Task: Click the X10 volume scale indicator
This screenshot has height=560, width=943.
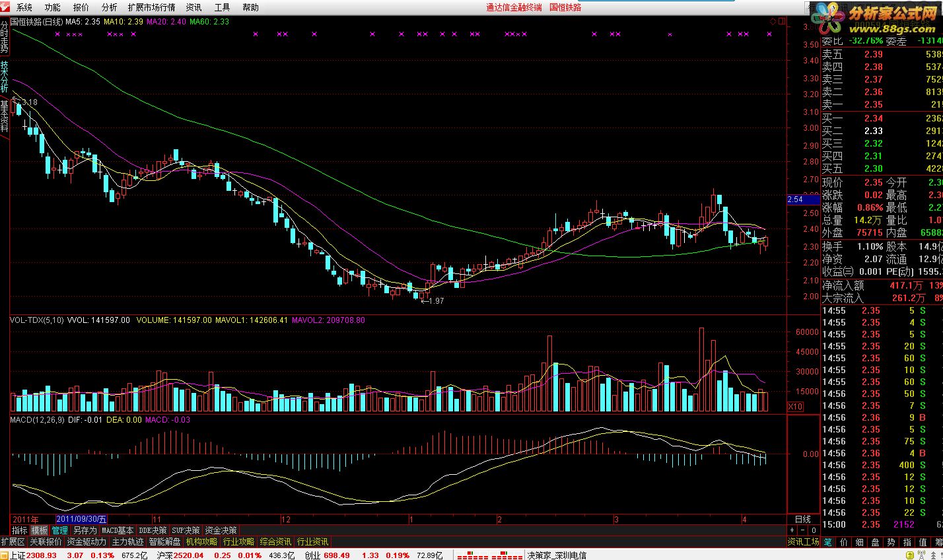Action: (x=796, y=407)
